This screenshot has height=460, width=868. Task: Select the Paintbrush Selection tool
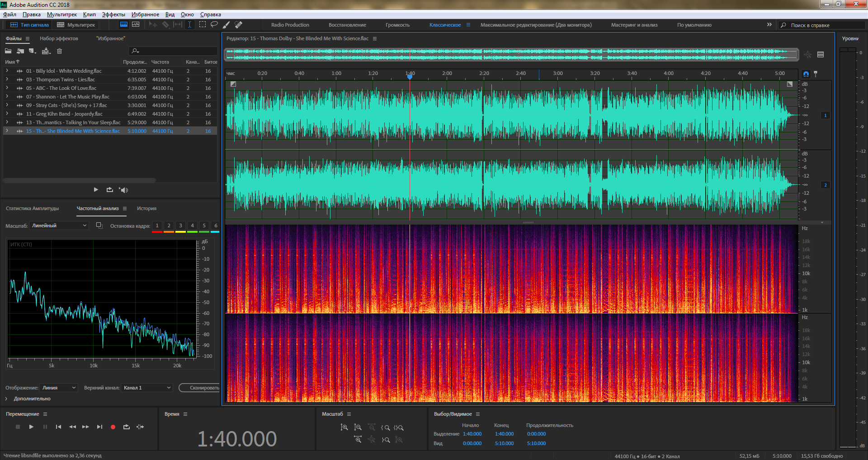tap(226, 25)
